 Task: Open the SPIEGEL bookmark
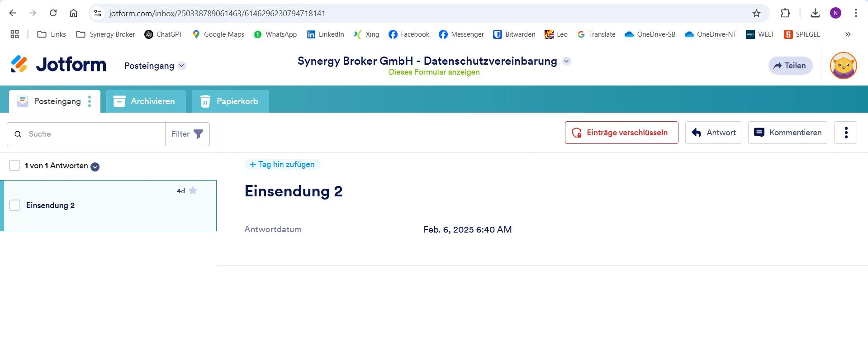tap(802, 34)
